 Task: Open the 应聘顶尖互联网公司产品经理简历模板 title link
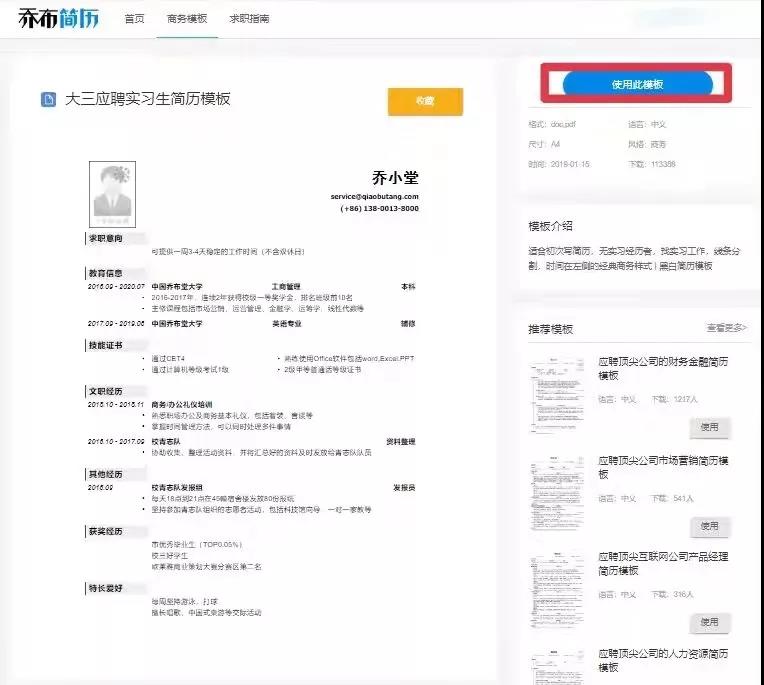tap(662, 563)
